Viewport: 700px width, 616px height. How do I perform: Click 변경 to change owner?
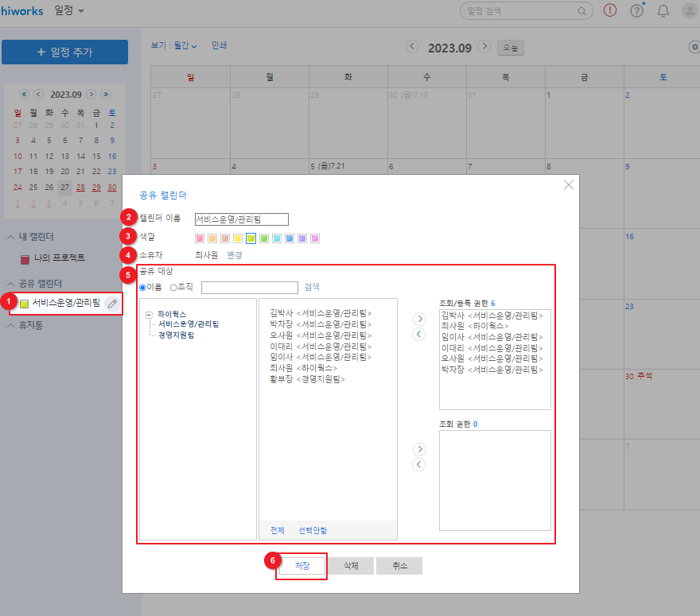click(235, 255)
